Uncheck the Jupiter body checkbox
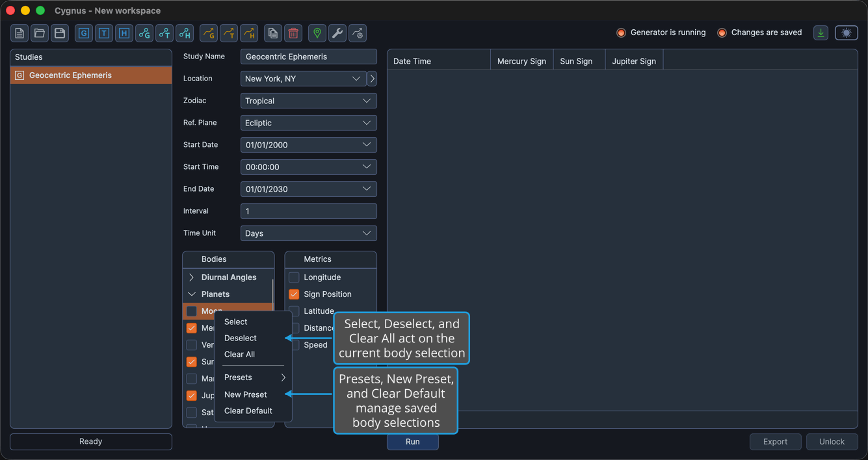This screenshot has width=868, height=460. coord(192,396)
